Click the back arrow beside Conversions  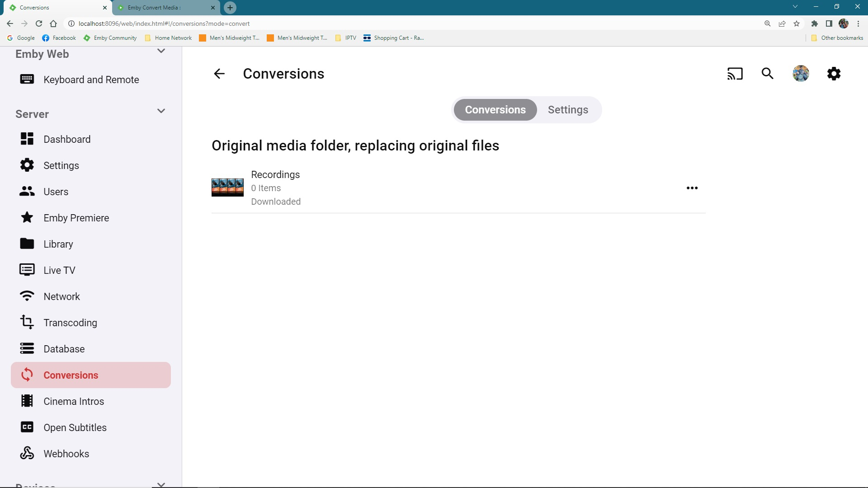(219, 74)
